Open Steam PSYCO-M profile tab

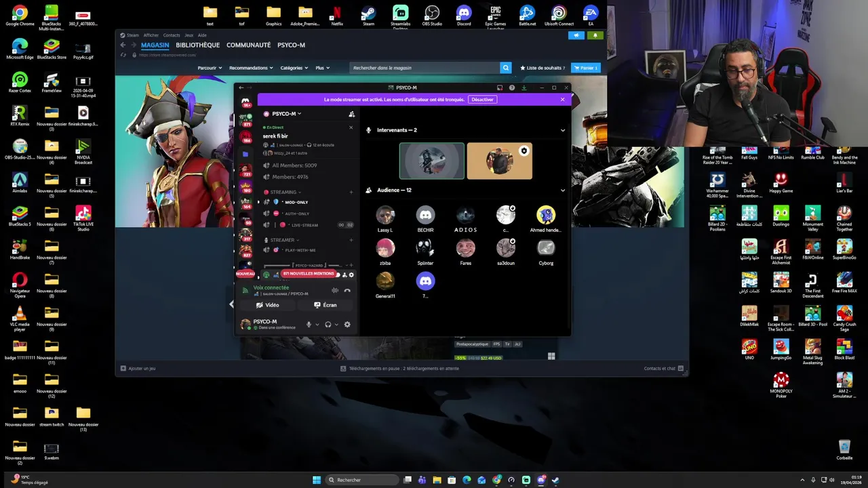(291, 45)
